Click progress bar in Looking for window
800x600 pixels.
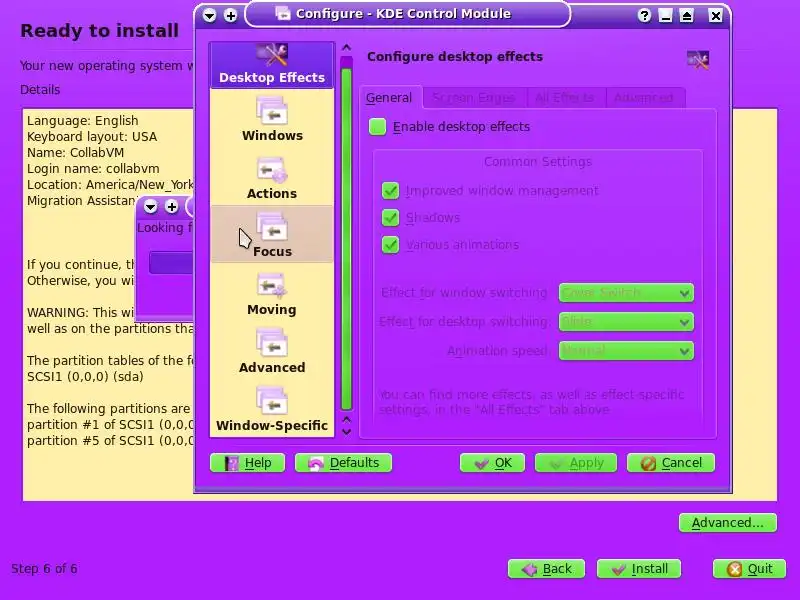click(170, 263)
